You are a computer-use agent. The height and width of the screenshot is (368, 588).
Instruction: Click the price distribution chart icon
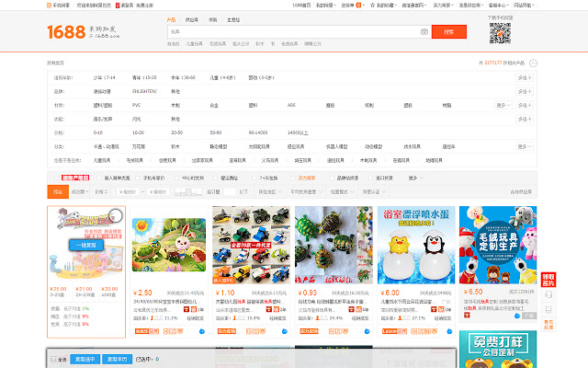(x=188, y=192)
